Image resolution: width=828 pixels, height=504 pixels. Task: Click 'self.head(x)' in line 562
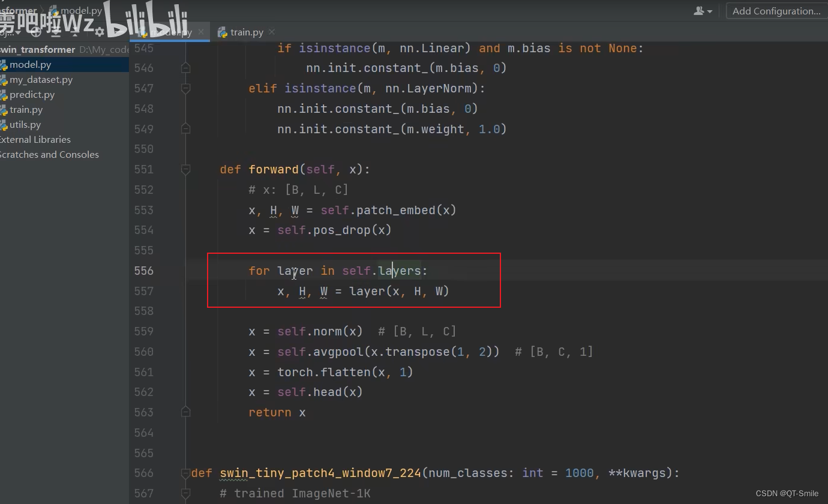click(320, 392)
